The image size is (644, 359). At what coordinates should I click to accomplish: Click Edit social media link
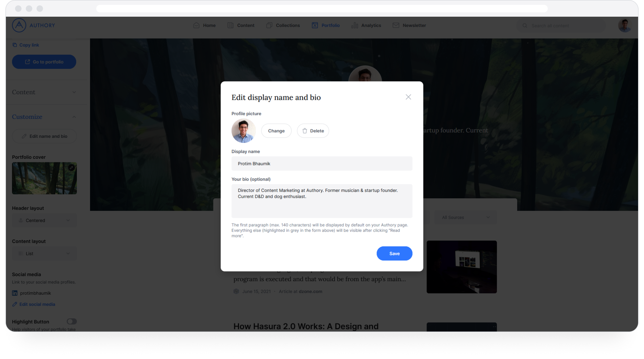(37, 304)
